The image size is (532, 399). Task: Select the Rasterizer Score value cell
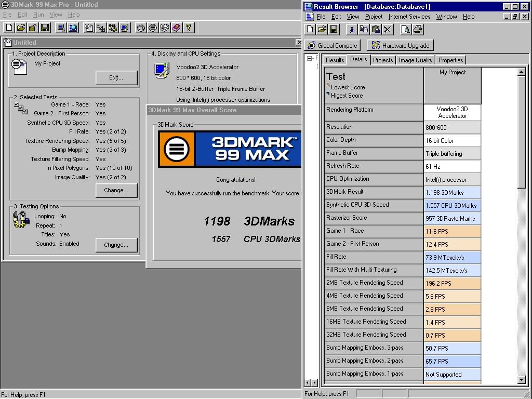pyautogui.click(x=453, y=219)
